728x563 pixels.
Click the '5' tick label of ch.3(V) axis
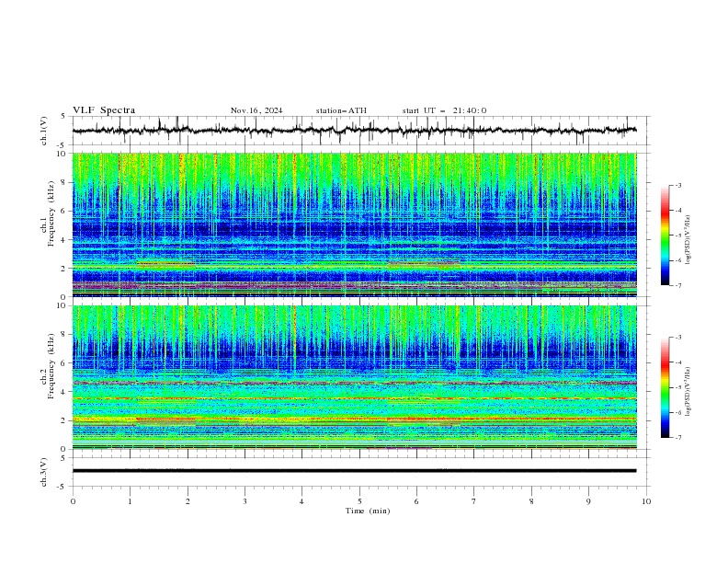[x=64, y=458]
